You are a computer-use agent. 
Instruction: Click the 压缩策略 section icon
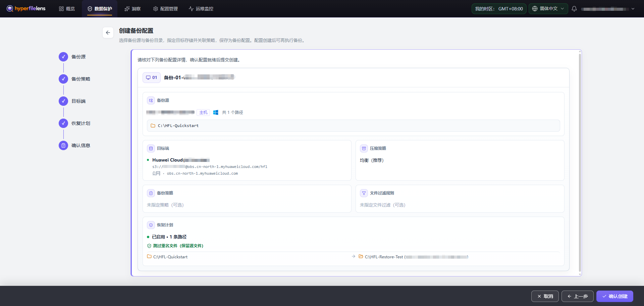pos(364,148)
